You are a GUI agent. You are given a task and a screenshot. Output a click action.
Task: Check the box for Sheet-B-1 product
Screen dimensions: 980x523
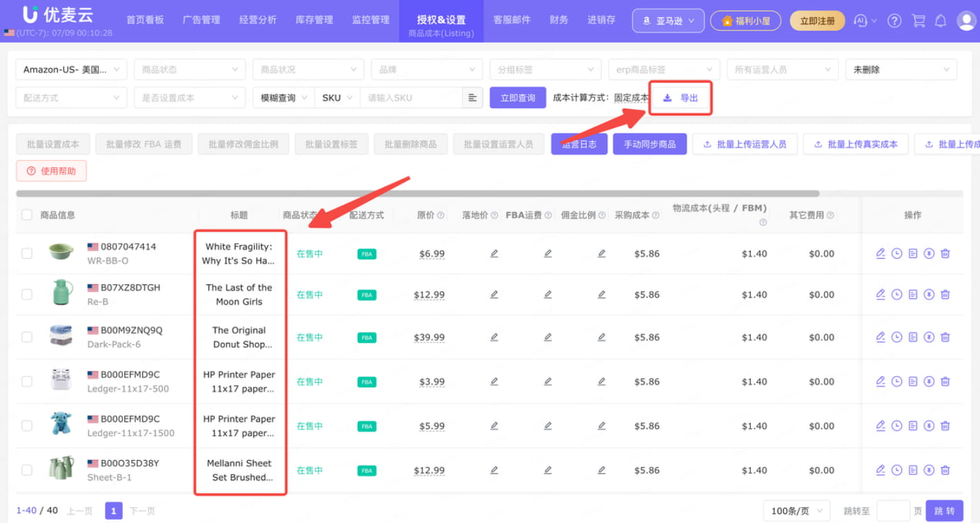[x=27, y=471]
